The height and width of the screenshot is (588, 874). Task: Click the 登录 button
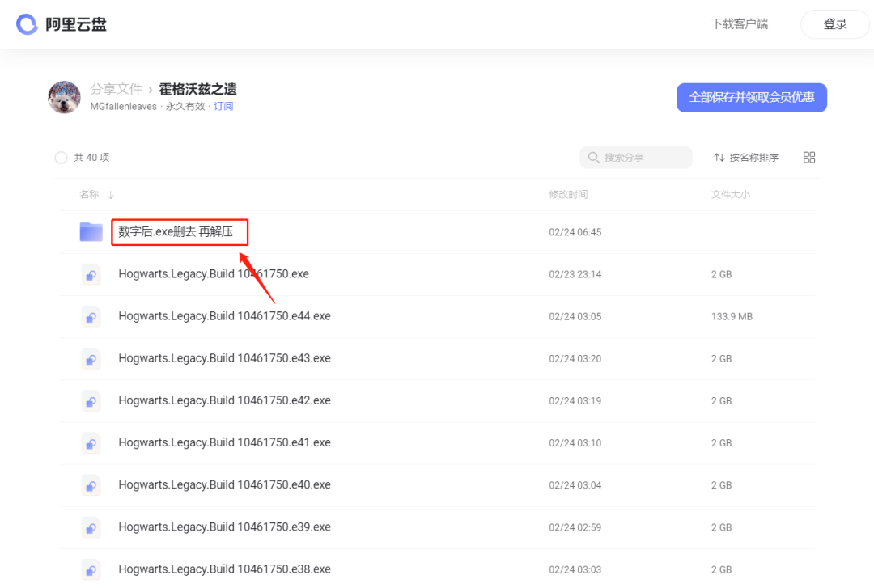[x=834, y=24]
